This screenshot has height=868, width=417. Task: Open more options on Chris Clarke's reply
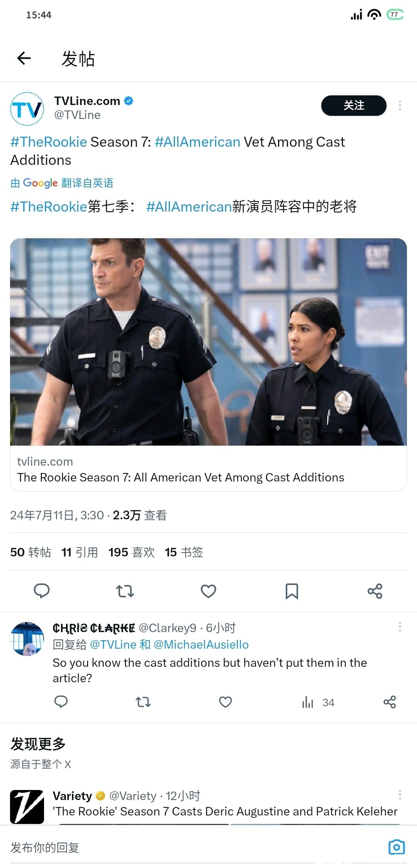pos(400,627)
